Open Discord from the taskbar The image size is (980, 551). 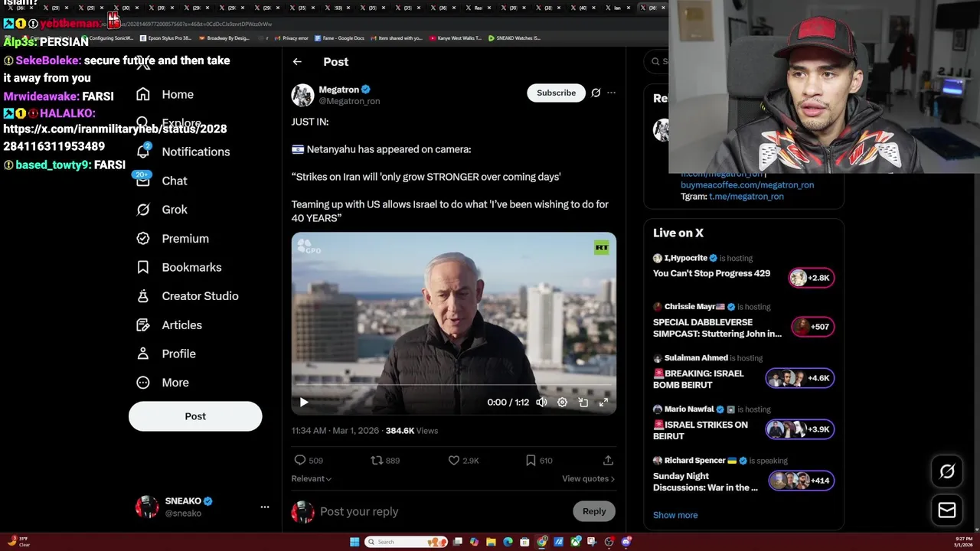click(626, 542)
